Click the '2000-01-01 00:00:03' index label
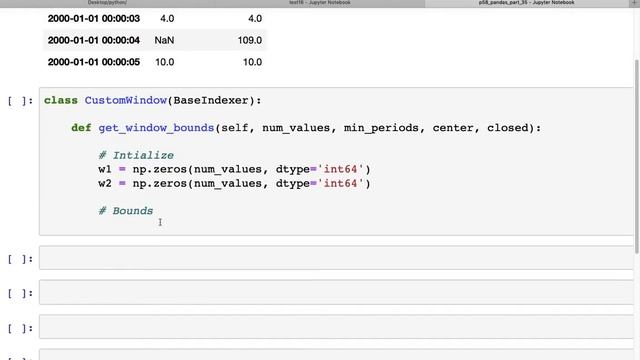 tap(93, 19)
